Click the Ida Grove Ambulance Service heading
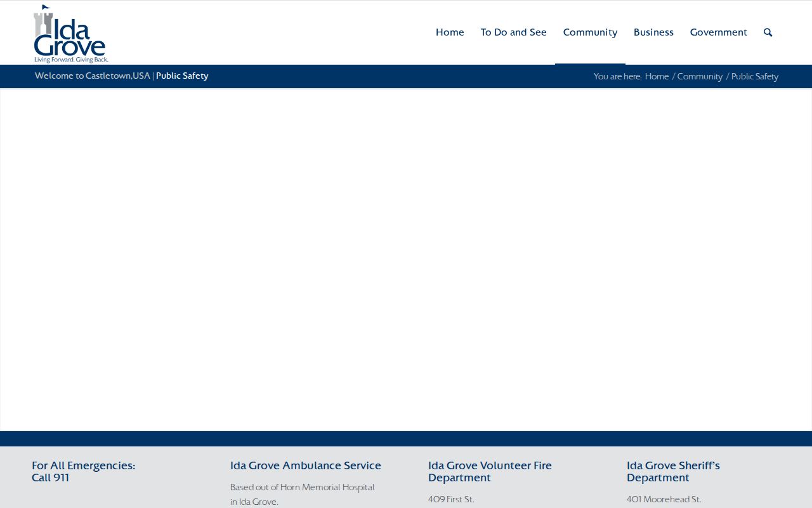This screenshot has width=812, height=508. click(306, 465)
